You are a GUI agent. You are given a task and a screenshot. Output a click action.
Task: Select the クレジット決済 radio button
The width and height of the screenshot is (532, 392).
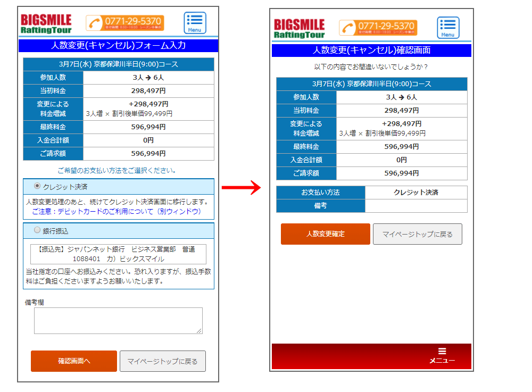[x=37, y=186]
